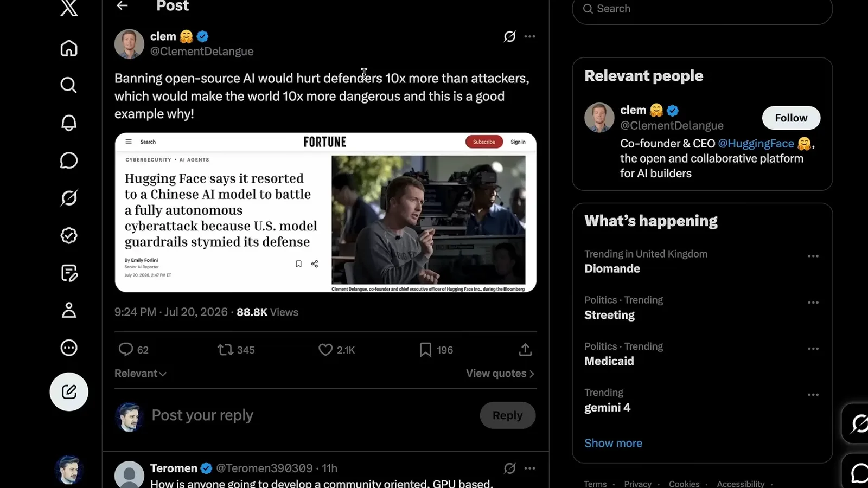Go to Home in the left sidebar
The image size is (868, 488).
69,48
